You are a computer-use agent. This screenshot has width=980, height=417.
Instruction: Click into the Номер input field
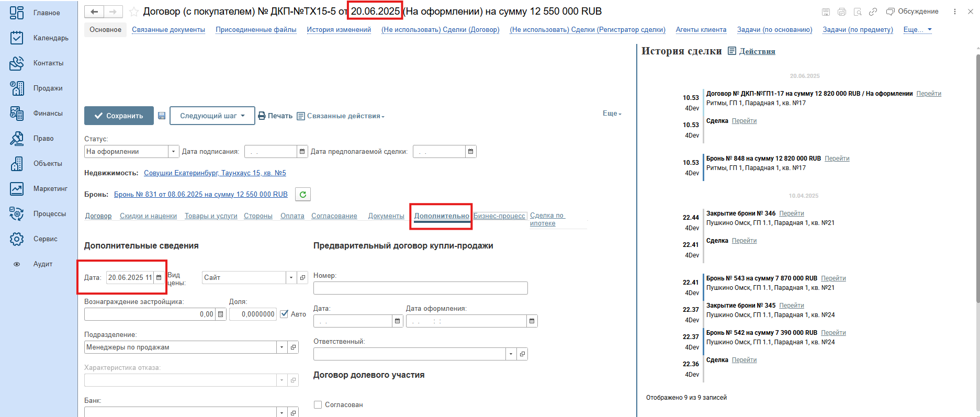click(420, 288)
